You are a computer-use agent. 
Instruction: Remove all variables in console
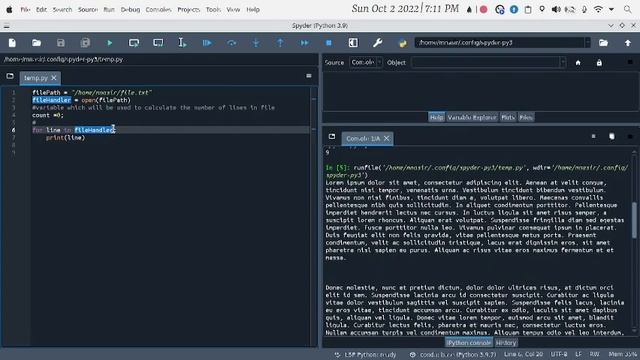(x=612, y=136)
